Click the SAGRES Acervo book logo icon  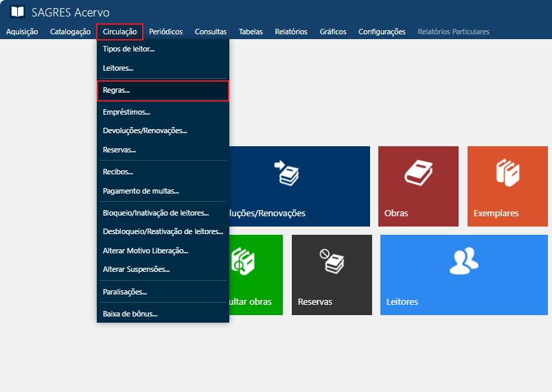pos(17,12)
